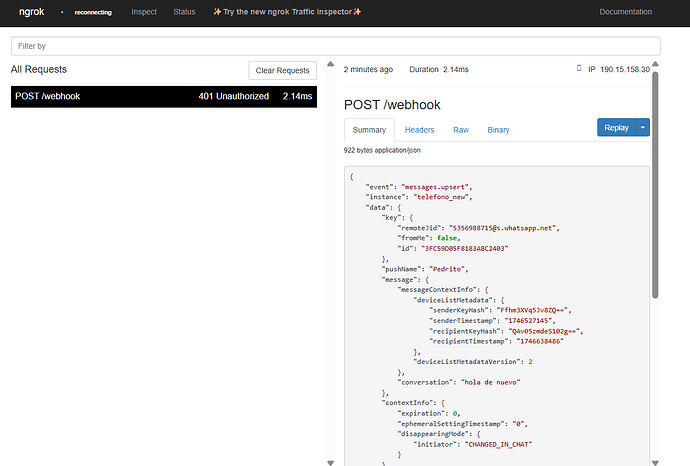Click the 'Duration 2.14ms' text
Viewport: 690px width, 466px height.
(439, 70)
